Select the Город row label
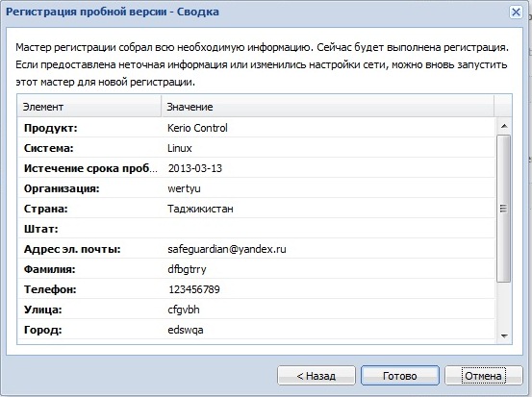Image resolution: width=532 pixels, height=397 pixels. pyautogui.click(x=43, y=330)
